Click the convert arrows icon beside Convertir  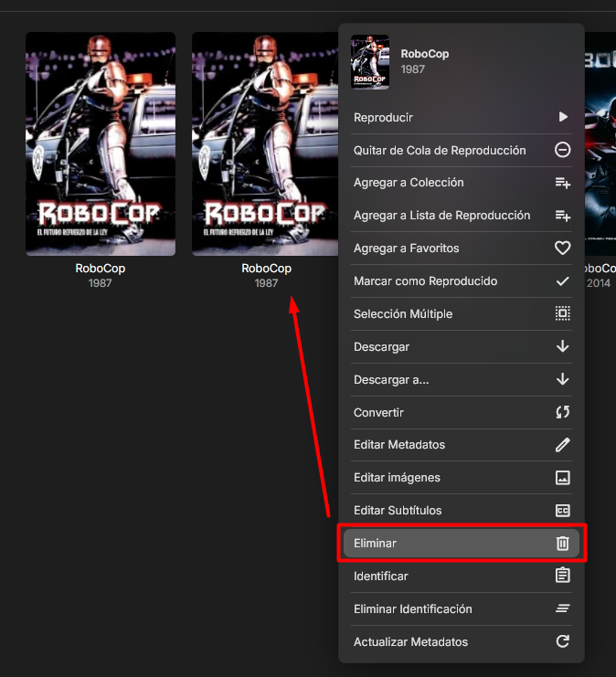(x=562, y=412)
